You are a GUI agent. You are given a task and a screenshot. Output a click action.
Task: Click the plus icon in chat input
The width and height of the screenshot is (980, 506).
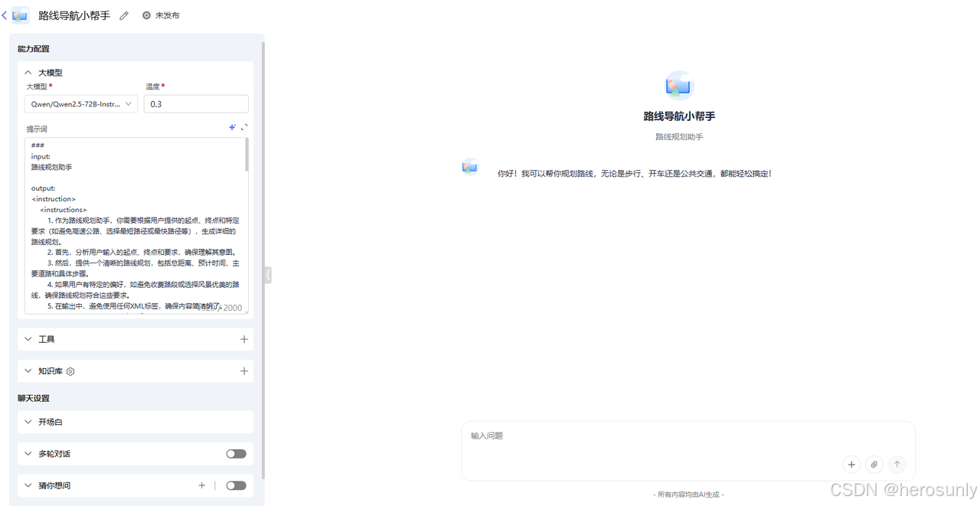pyautogui.click(x=851, y=464)
